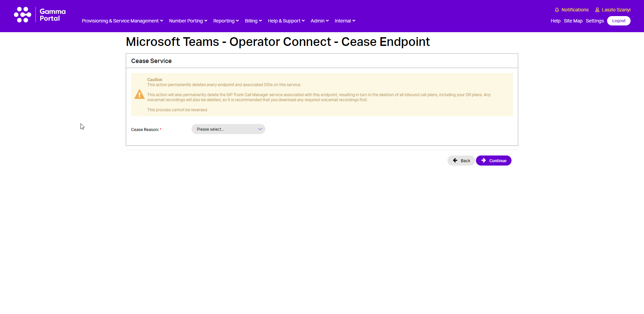Open the Settings link
This screenshot has height=314, width=644.
pyautogui.click(x=595, y=21)
